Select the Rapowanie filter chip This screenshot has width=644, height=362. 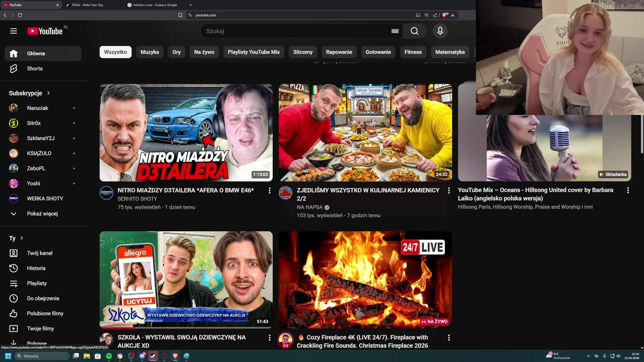click(339, 52)
